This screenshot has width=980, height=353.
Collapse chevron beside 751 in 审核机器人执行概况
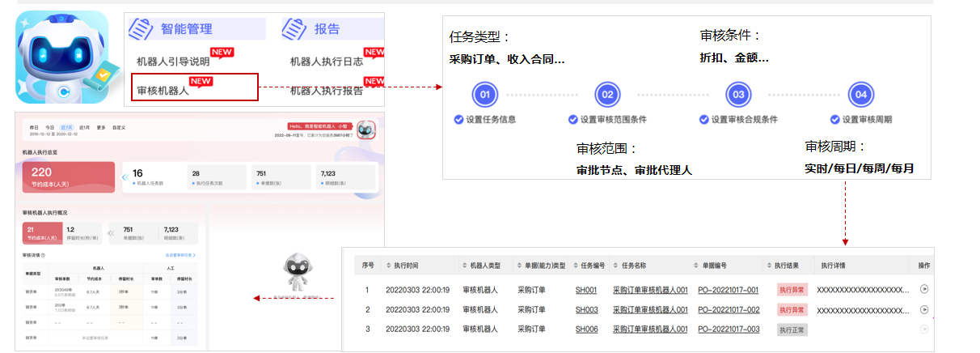pos(112,232)
